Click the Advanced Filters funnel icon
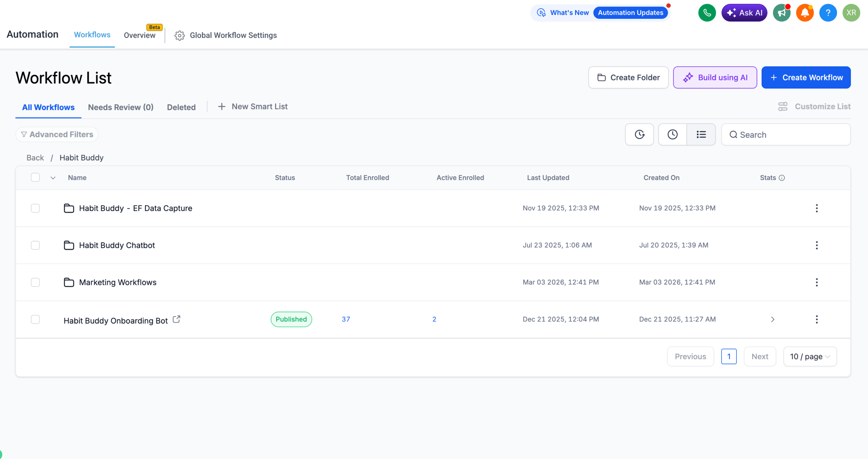 tap(24, 135)
